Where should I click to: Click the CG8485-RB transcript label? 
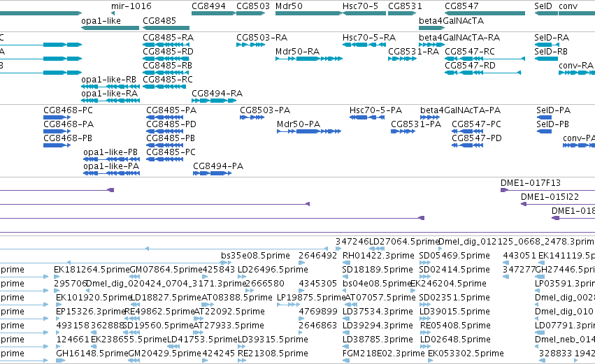[167, 66]
